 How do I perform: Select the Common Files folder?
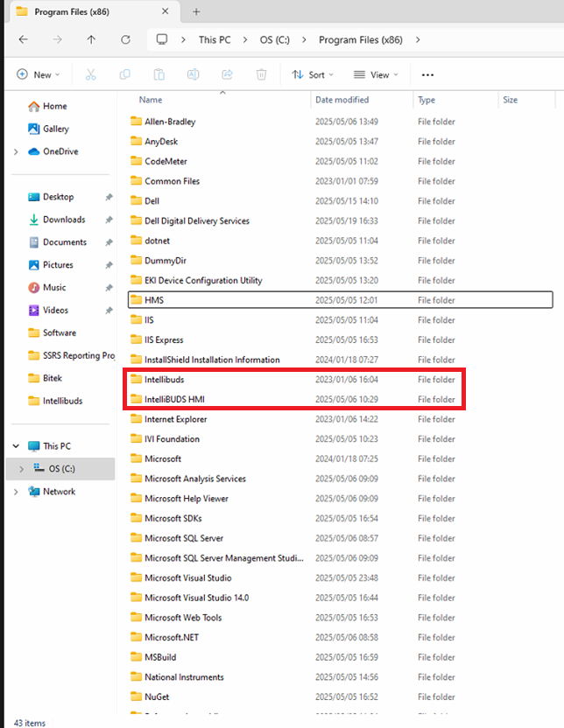340,181
